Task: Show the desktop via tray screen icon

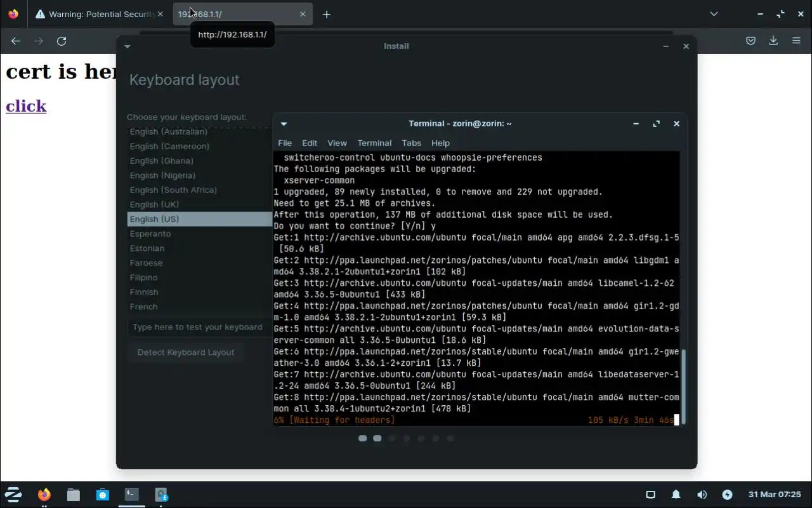Action: [x=650, y=495]
